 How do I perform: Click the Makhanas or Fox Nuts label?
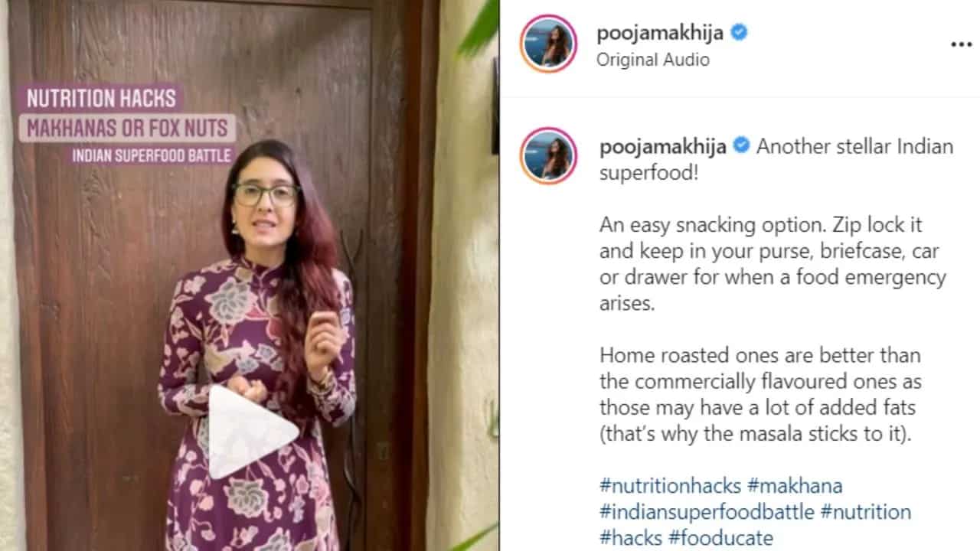pos(128,128)
